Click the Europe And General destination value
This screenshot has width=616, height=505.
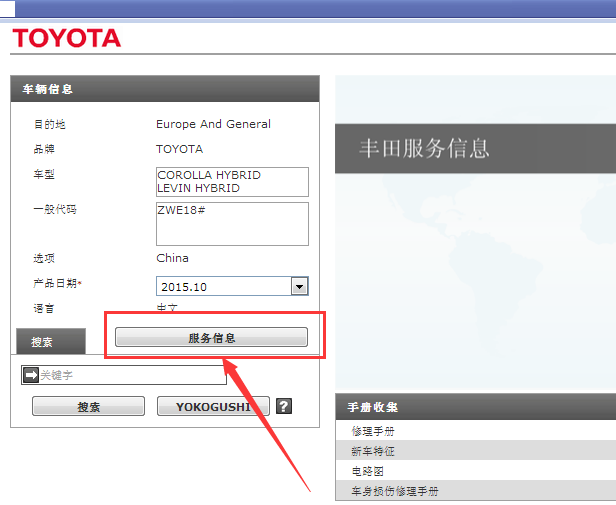click(x=213, y=124)
